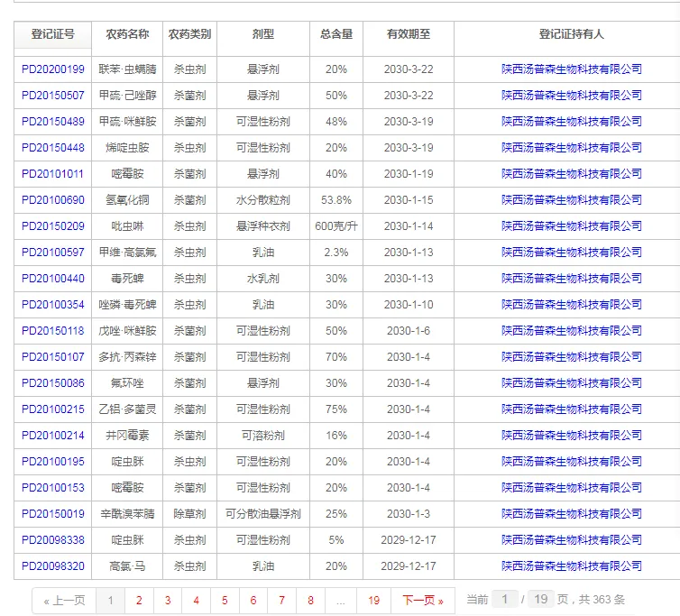Click the 剂型 column header

263,34
